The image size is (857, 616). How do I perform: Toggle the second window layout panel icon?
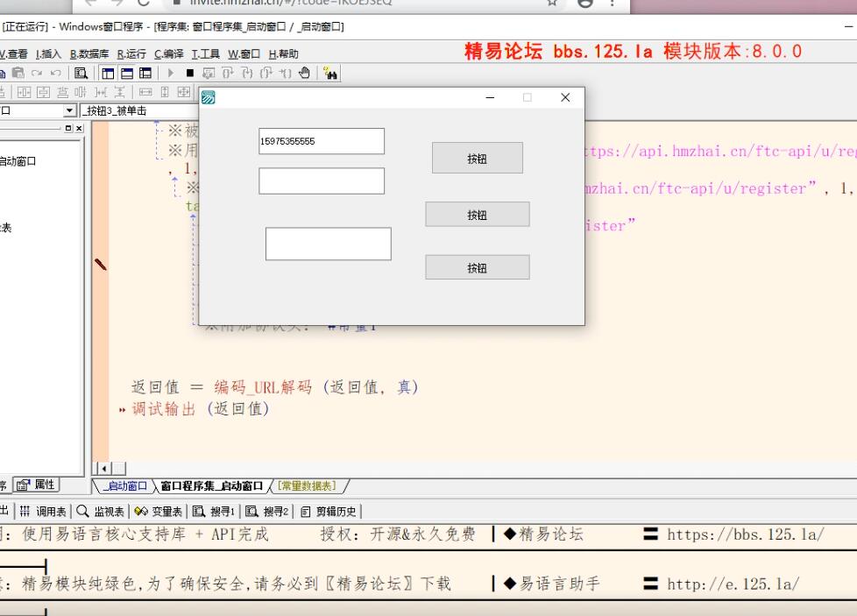(125, 72)
